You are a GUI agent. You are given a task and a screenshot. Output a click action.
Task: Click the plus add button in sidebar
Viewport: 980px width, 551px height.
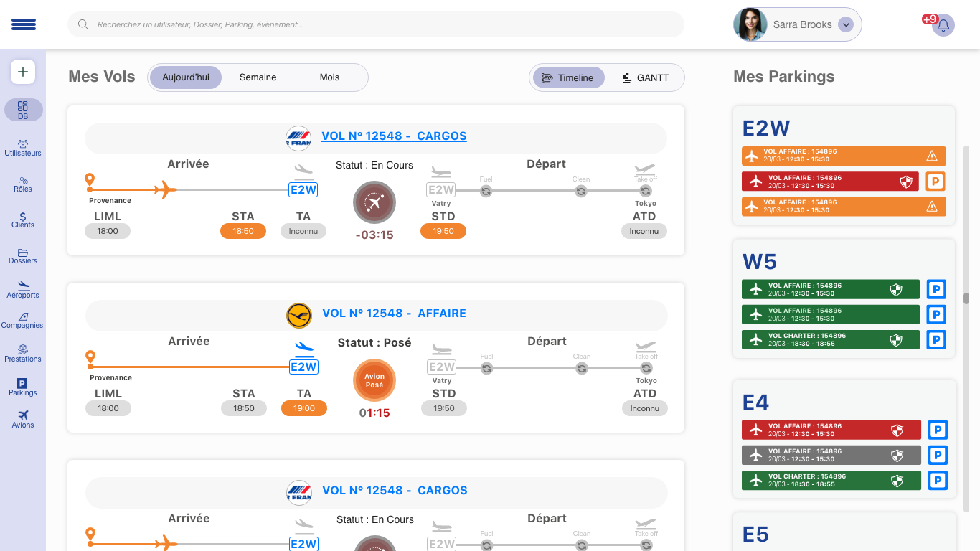(23, 72)
